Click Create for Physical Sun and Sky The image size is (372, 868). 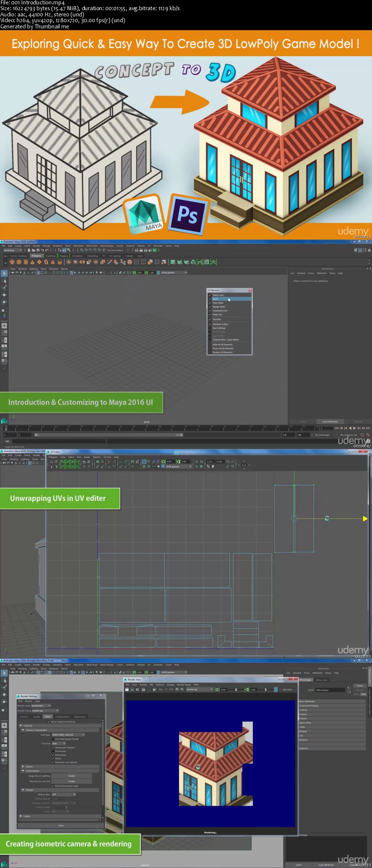72,781
